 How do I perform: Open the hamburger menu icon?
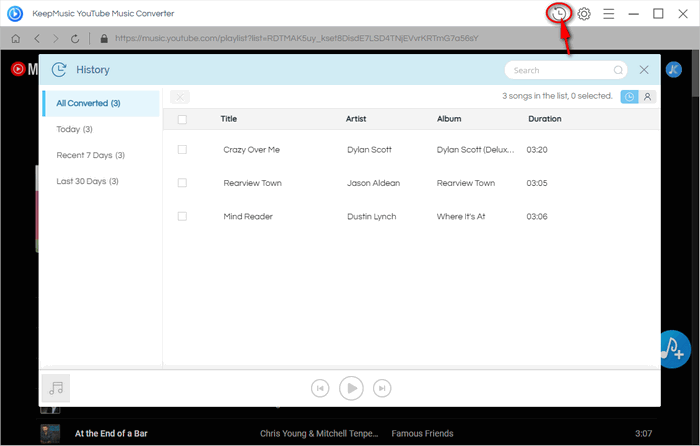coord(608,14)
